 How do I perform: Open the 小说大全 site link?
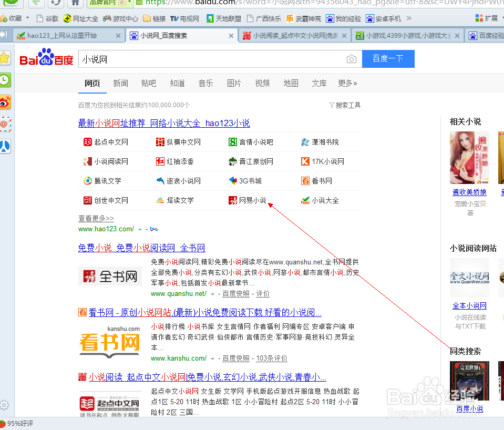[x=320, y=200]
